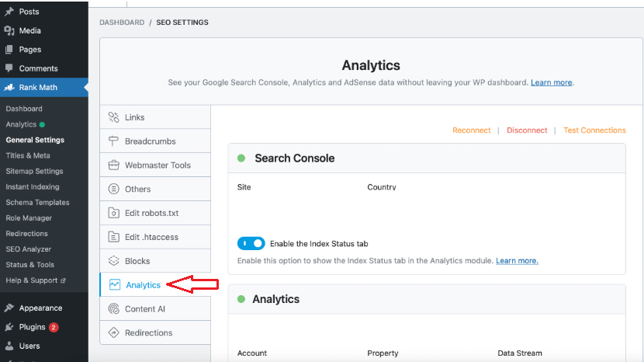
Task: Open SEO Analyzer submenu item
Action: click(29, 249)
